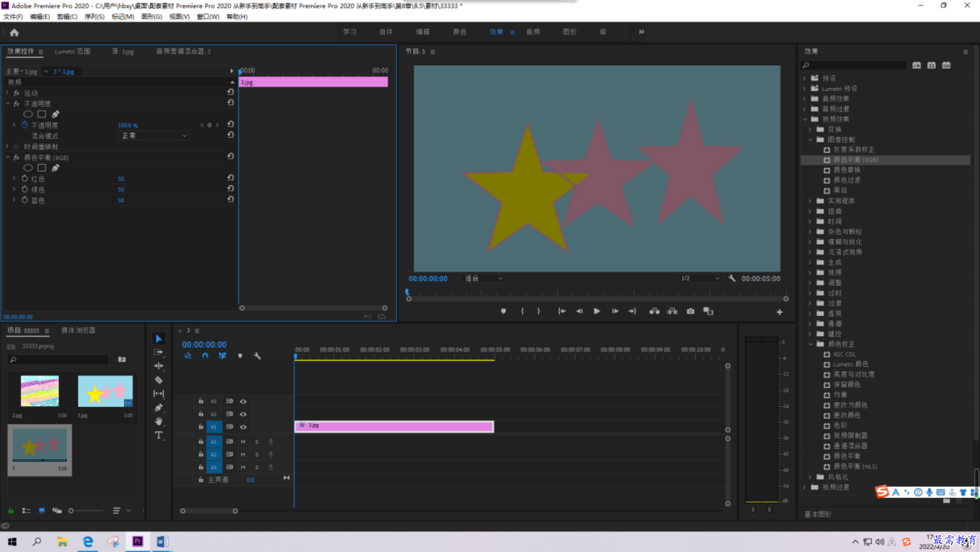Open the 文件(F) menu
The height and width of the screenshot is (552, 980).
point(13,16)
